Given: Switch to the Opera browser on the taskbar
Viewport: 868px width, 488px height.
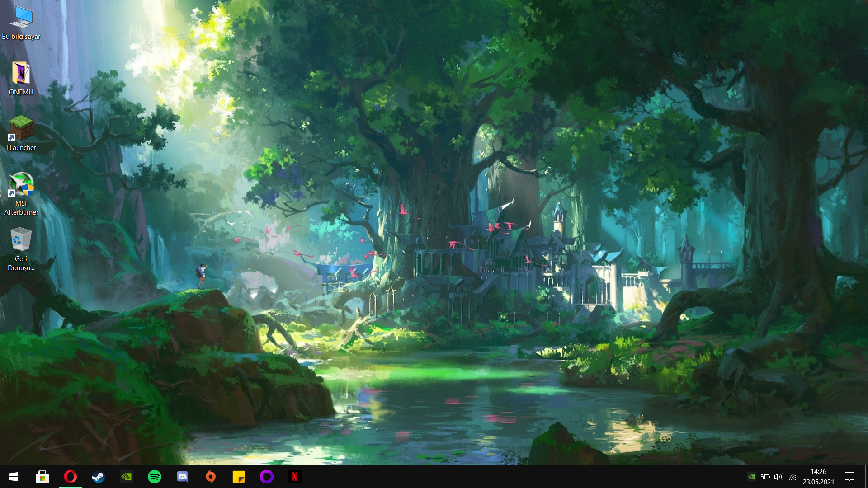Looking at the screenshot, I should point(70,477).
